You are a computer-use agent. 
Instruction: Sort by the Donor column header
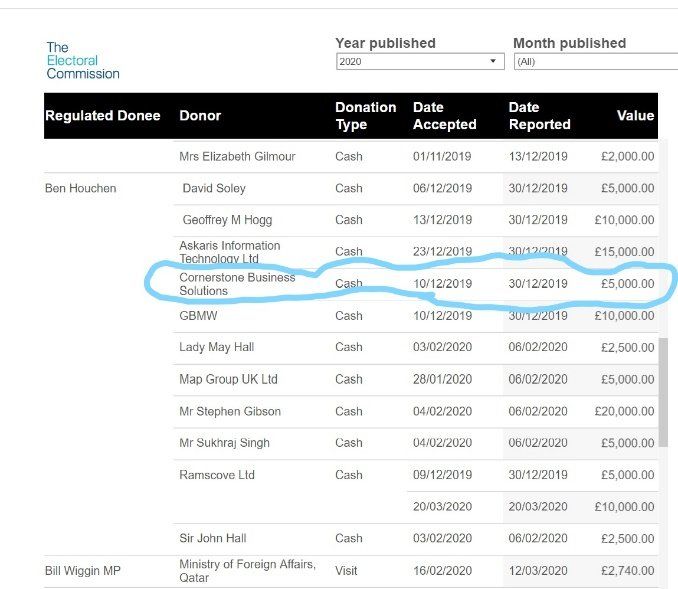point(200,116)
